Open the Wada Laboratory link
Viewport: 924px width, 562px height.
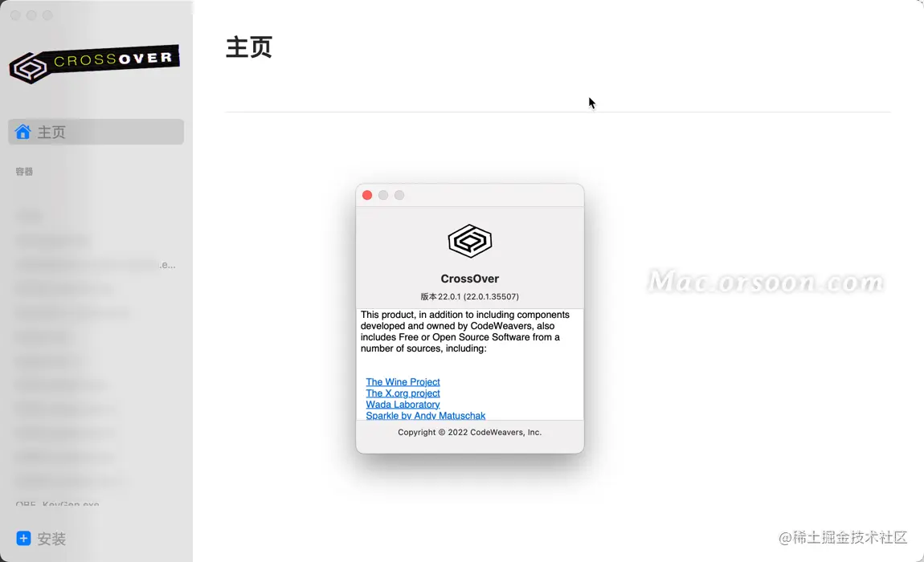tap(403, 404)
